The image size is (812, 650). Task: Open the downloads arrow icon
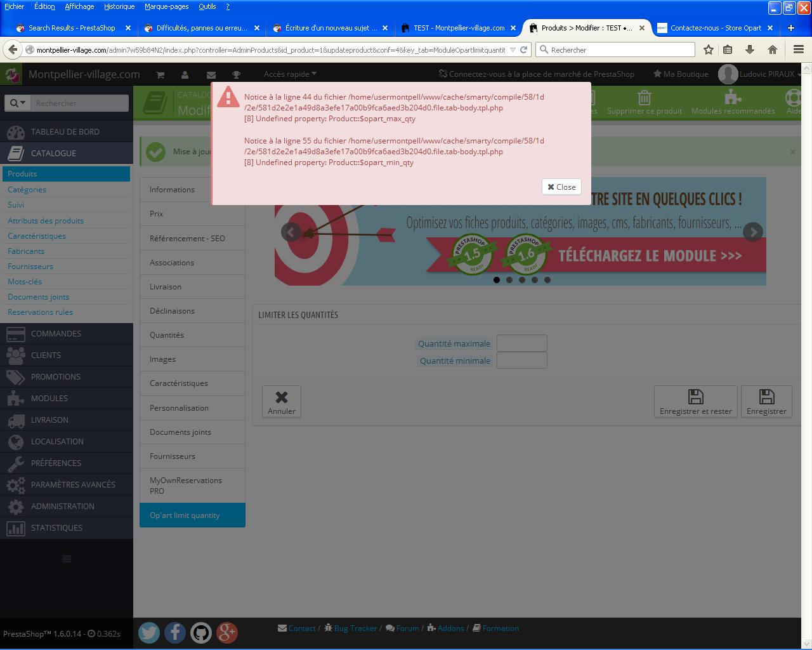click(x=750, y=50)
